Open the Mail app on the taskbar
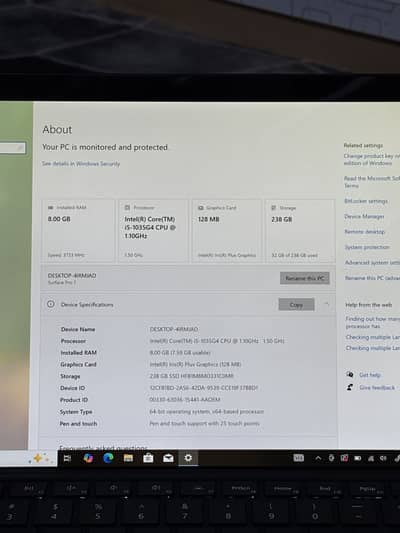400x533 pixels. pos(168,458)
